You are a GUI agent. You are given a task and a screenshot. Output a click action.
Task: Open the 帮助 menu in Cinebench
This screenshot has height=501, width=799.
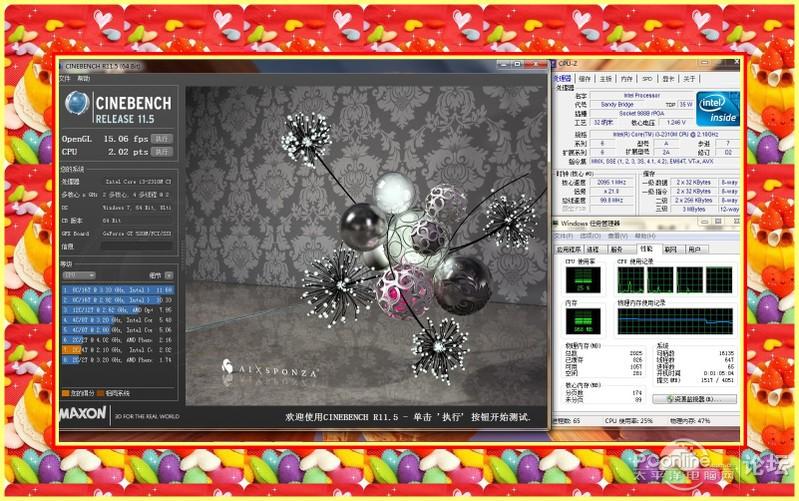(84, 78)
